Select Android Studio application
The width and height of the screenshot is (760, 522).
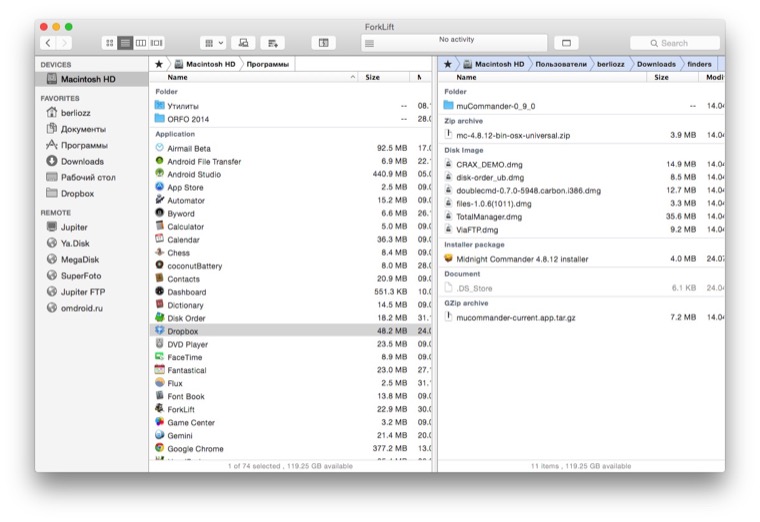click(290, 174)
